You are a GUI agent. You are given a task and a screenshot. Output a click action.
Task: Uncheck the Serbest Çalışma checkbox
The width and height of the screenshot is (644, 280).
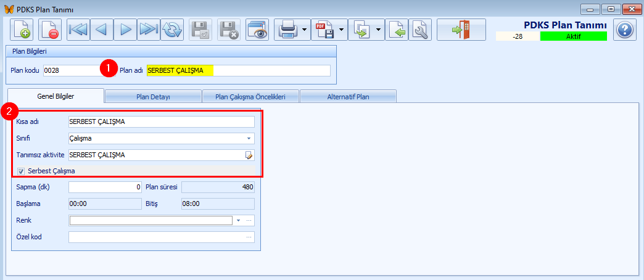(x=21, y=171)
